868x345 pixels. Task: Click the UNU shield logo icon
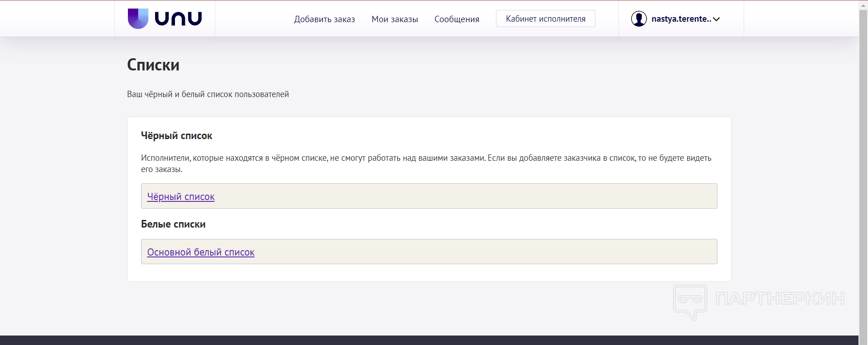pos(138,19)
